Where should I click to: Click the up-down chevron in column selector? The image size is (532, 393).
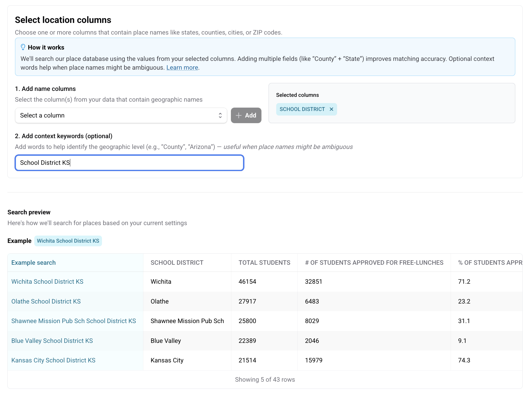[220, 116]
